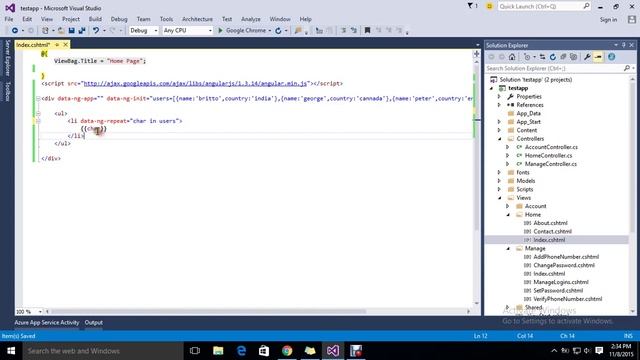Expand the References node
The image size is (640, 360).
[x=499, y=105]
